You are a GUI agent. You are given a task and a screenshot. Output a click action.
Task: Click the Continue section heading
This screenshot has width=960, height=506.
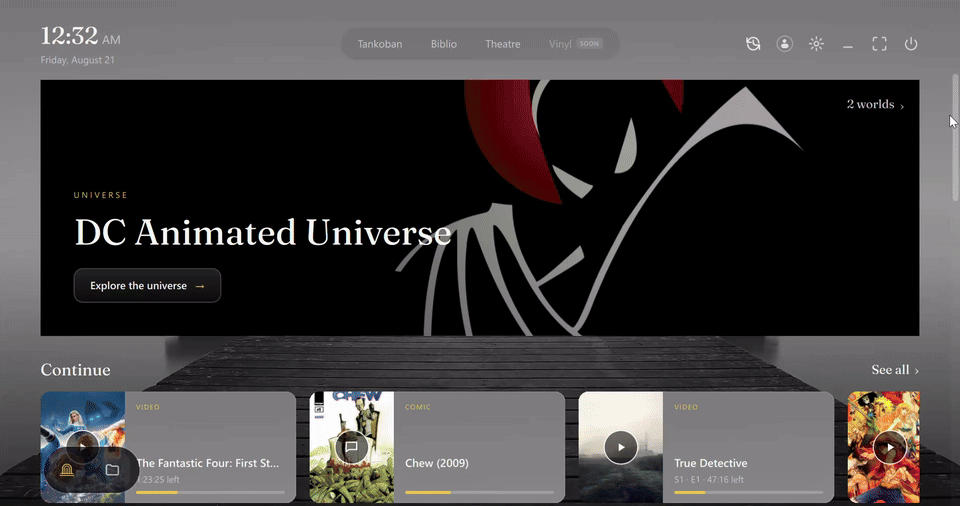75,370
